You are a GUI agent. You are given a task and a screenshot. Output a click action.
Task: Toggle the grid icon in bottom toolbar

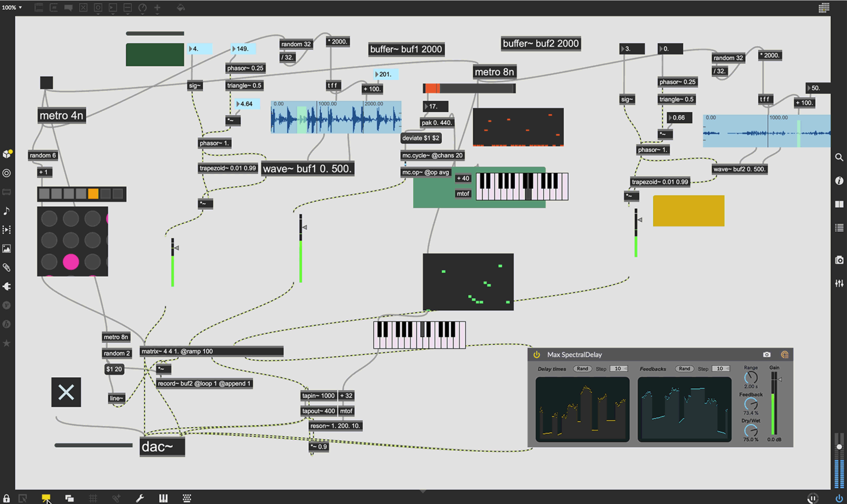(93, 498)
